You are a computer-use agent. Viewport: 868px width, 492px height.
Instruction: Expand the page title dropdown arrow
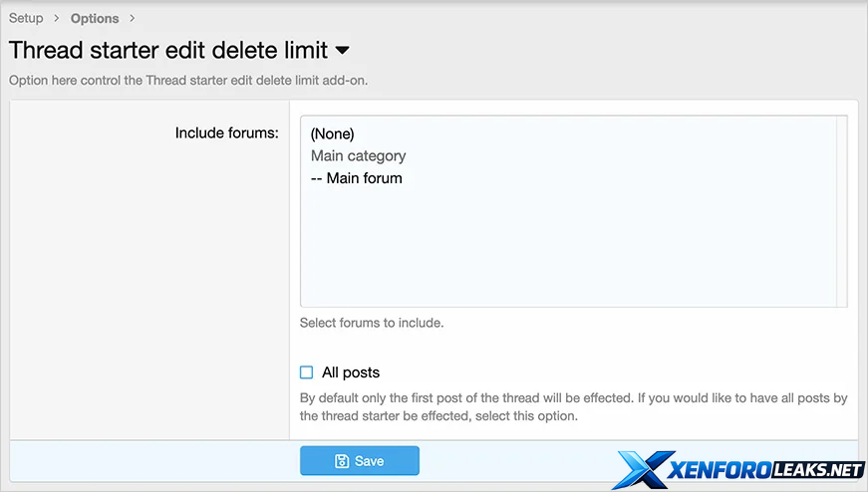[x=342, y=50]
